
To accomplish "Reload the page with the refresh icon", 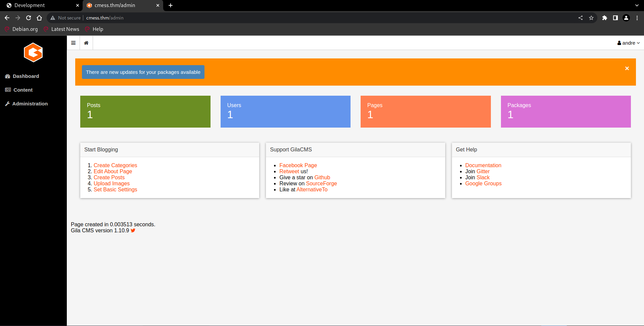I will 28,18.
